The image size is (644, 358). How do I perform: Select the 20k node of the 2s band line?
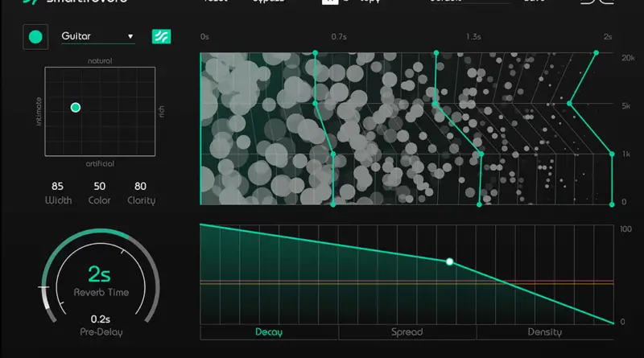(x=597, y=53)
